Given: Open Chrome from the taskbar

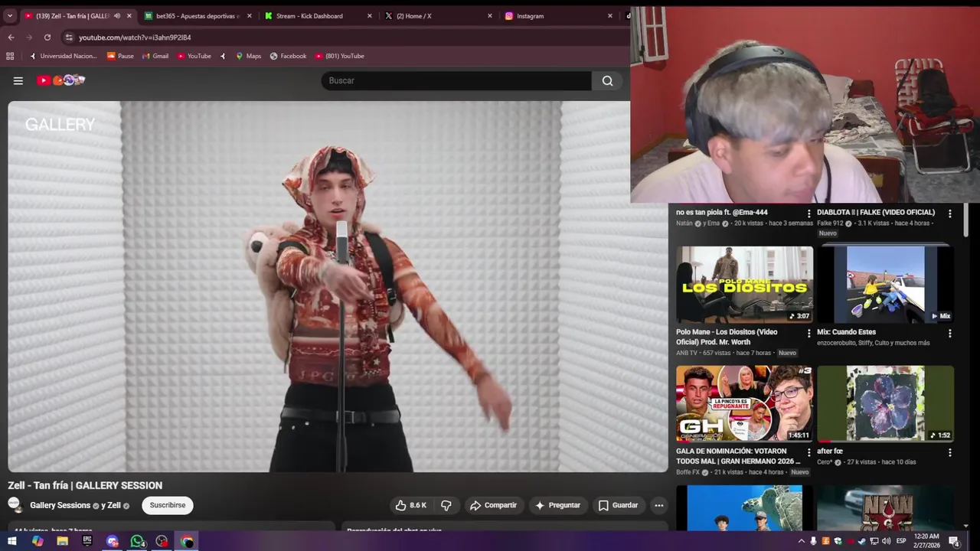Looking at the screenshot, I should [187, 541].
